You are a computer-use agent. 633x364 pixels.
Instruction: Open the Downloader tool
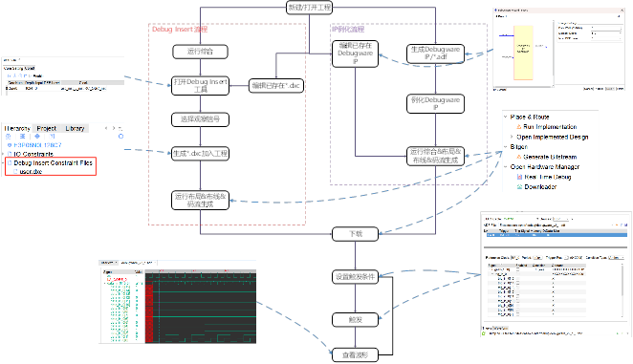point(540,187)
